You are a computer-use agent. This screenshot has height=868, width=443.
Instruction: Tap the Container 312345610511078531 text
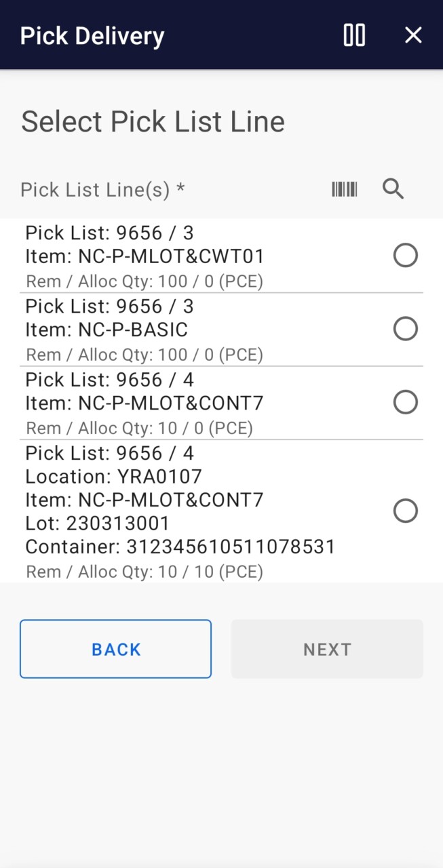pyautogui.click(x=180, y=547)
